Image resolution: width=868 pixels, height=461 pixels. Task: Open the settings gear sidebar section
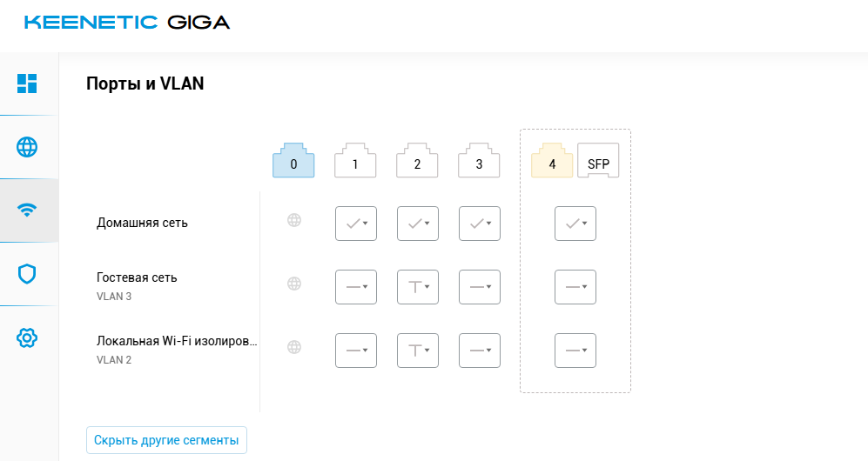[27, 337]
